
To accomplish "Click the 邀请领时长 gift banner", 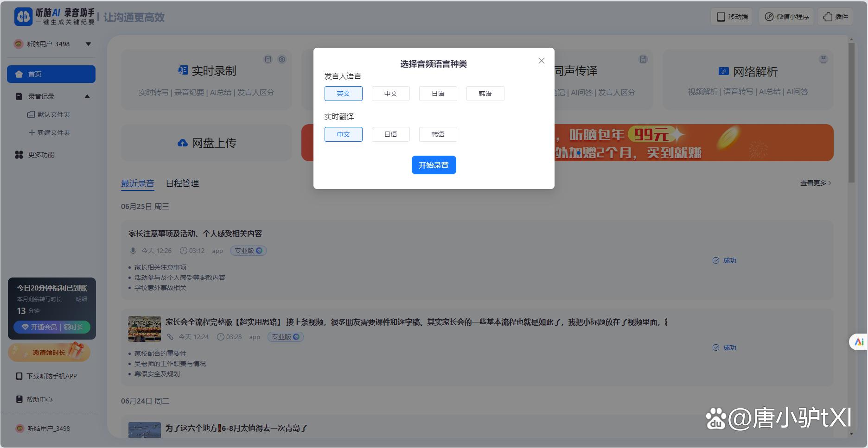I will tap(49, 353).
